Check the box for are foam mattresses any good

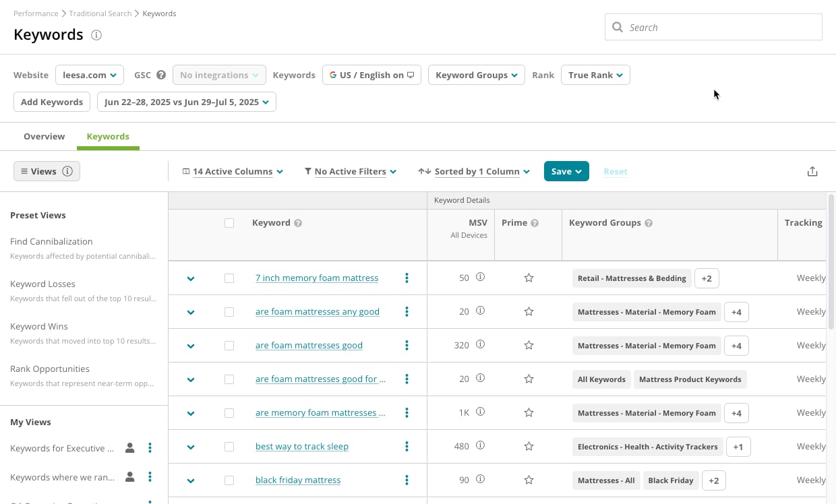click(x=229, y=312)
